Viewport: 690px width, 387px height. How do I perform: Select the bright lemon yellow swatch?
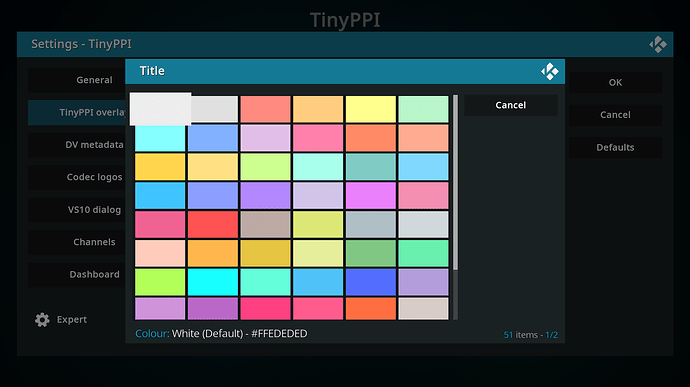tap(371, 109)
